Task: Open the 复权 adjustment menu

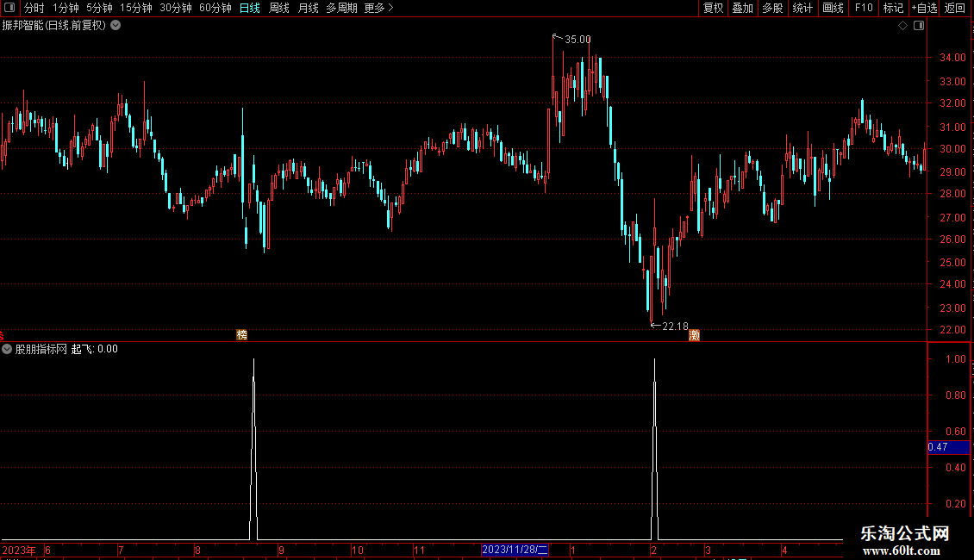Action: (x=713, y=8)
